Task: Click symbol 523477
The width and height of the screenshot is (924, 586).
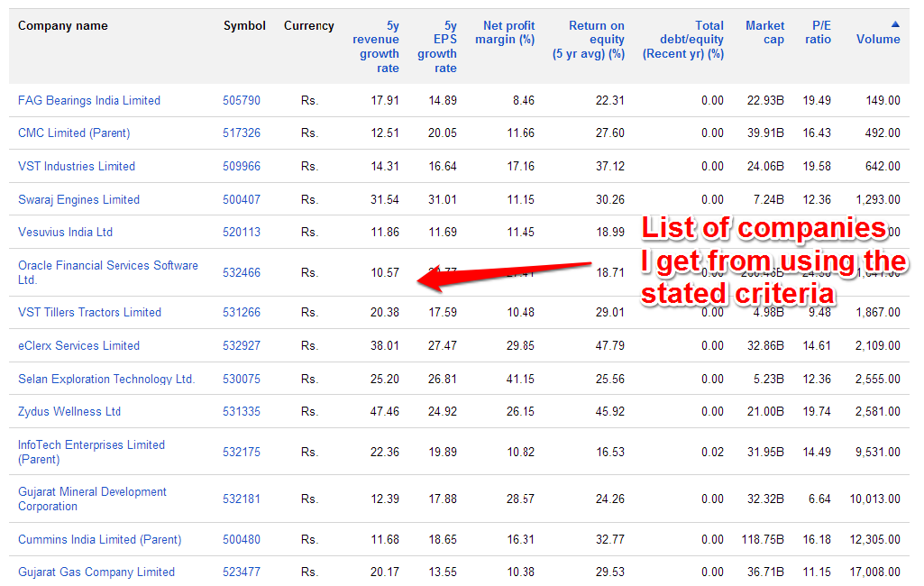Action: [x=242, y=572]
